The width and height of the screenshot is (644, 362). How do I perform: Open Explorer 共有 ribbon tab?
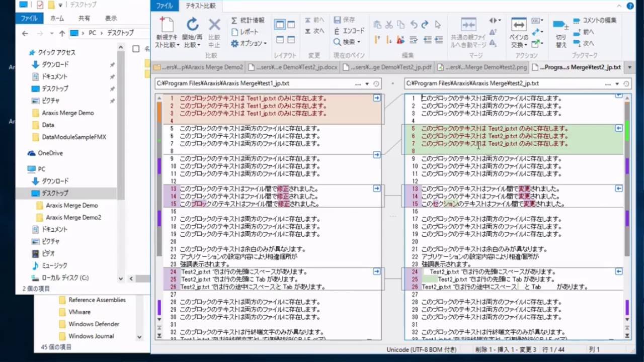point(84,18)
